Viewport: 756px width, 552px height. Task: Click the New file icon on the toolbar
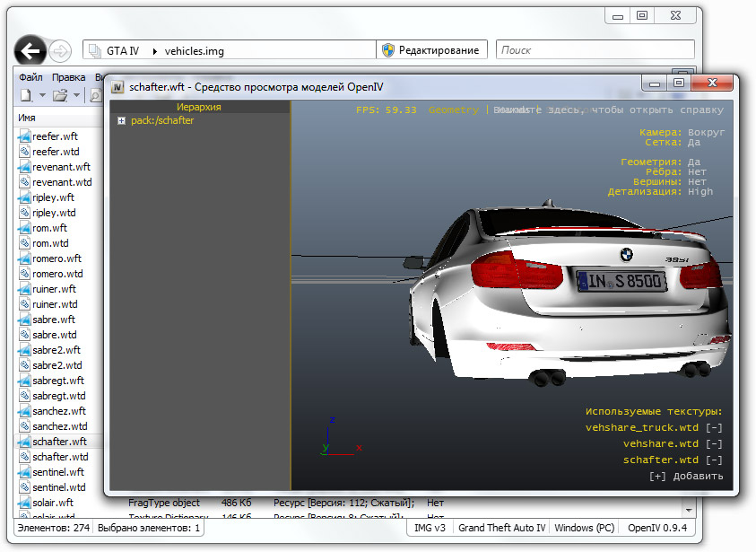tap(24, 93)
